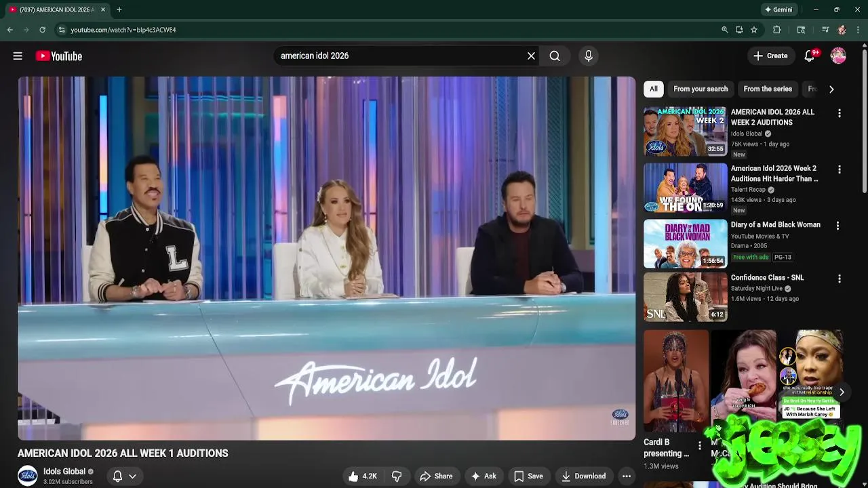Open the 'Cardi B presenting' short

coord(675,382)
